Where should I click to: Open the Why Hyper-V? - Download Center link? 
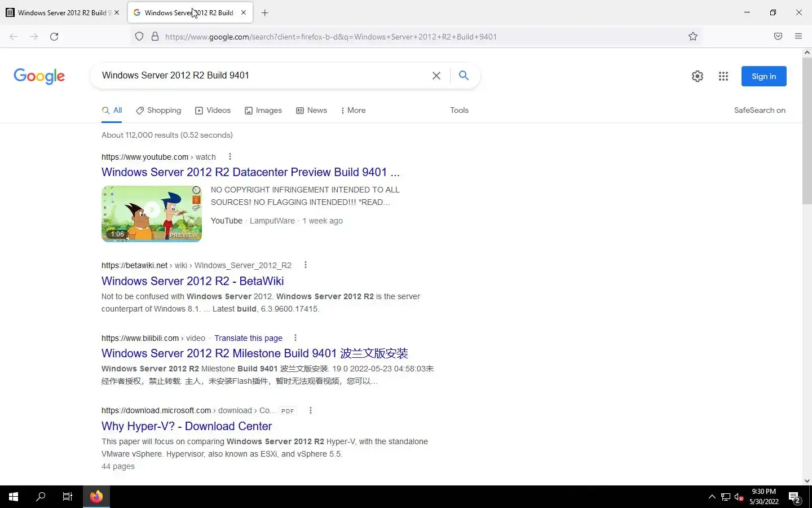click(187, 426)
